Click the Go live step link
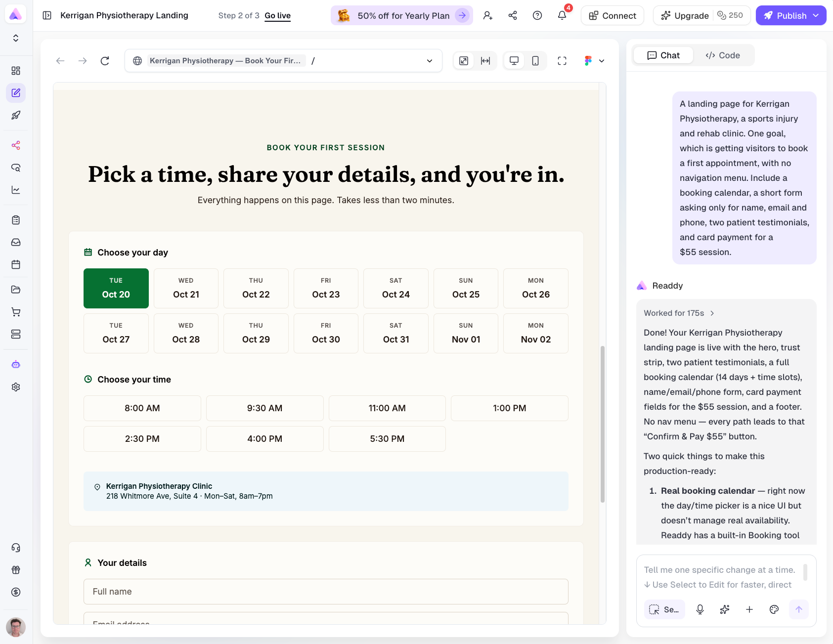The width and height of the screenshot is (833, 644). click(x=277, y=15)
